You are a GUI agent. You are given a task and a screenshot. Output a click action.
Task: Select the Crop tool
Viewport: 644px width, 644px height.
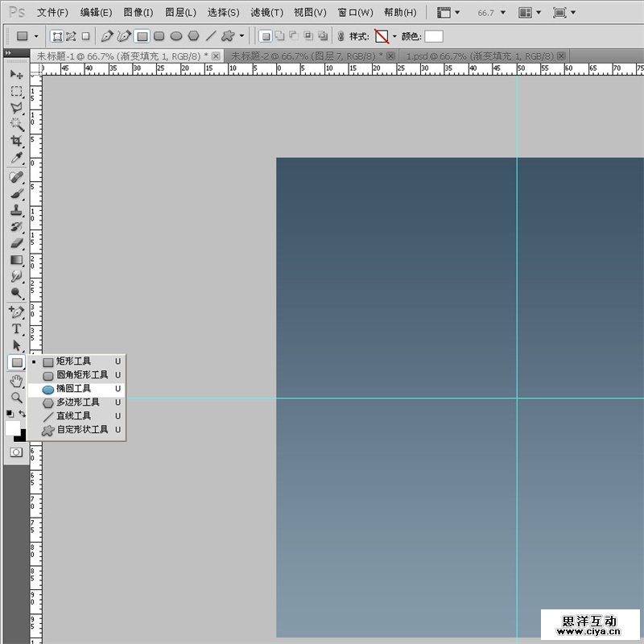point(16,141)
